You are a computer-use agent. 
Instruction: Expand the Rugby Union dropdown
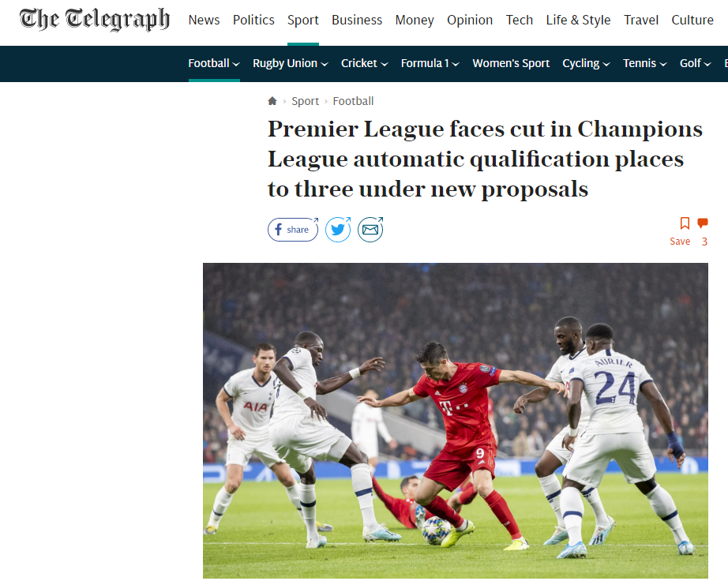tap(291, 63)
